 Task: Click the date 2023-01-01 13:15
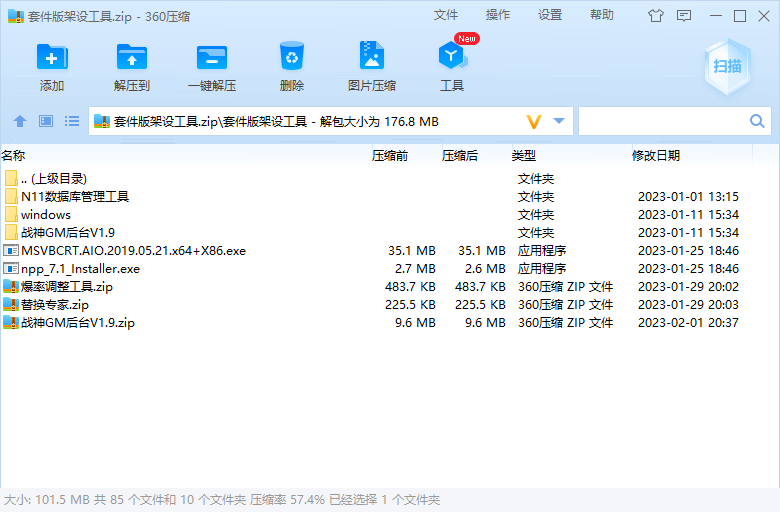point(688,197)
